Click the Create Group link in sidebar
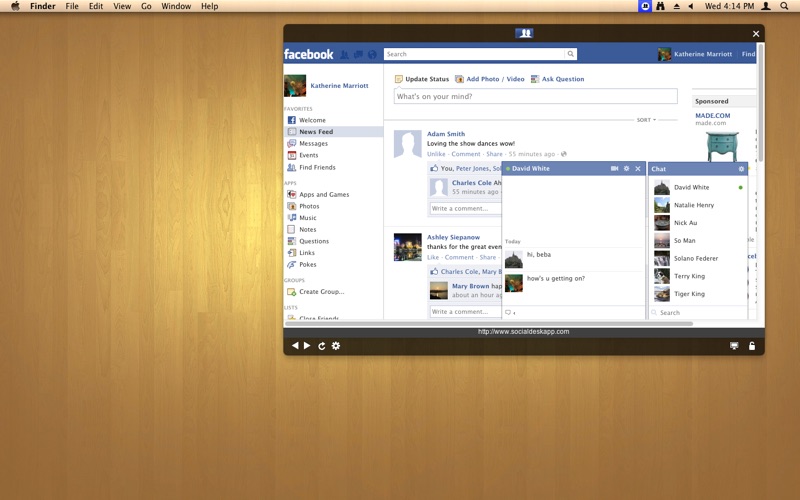This screenshot has height=500, width=800. click(321, 292)
